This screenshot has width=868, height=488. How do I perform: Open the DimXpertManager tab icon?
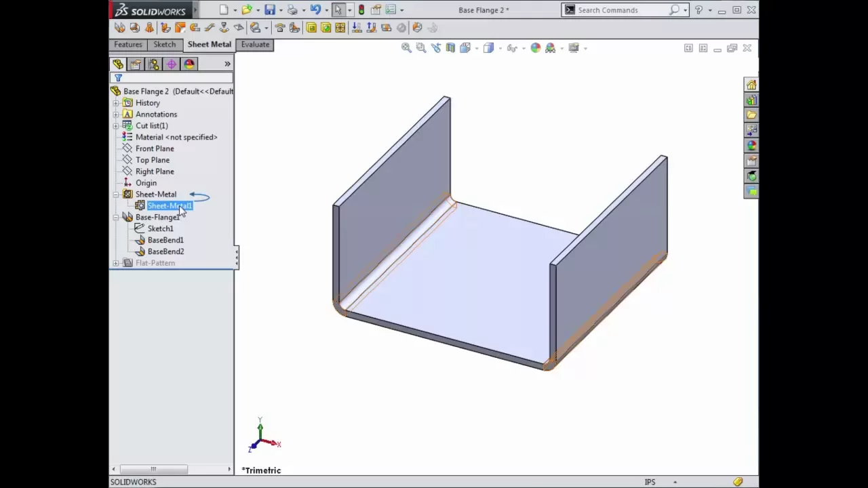(x=171, y=64)
